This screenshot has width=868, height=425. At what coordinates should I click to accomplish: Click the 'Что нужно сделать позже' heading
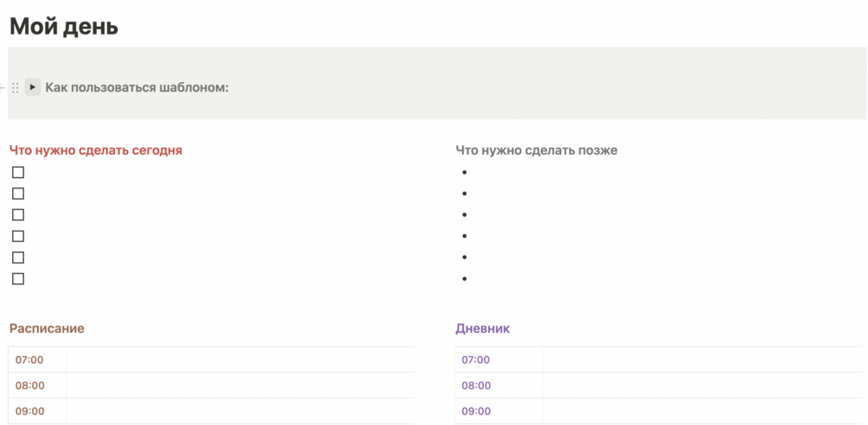click(x=536, y=150)
